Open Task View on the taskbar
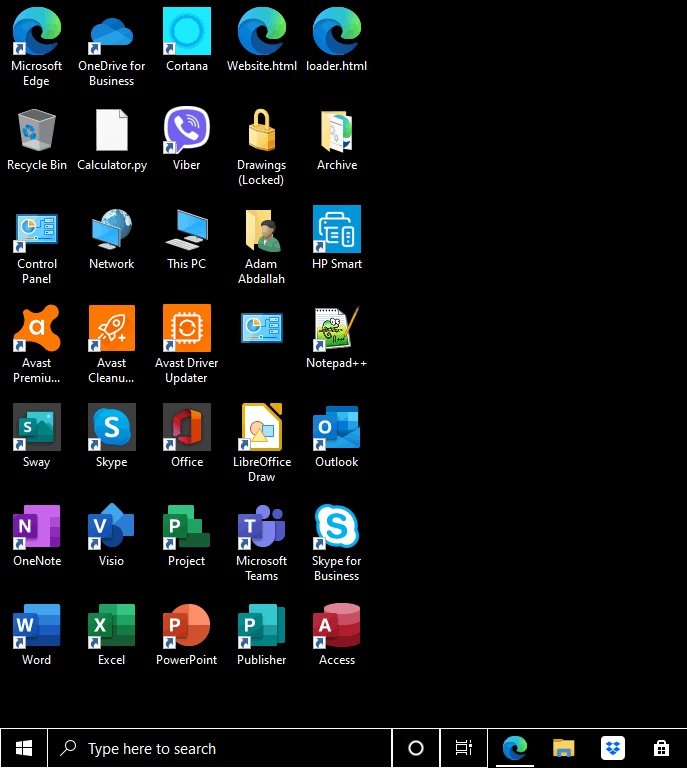 click(464, 748)
